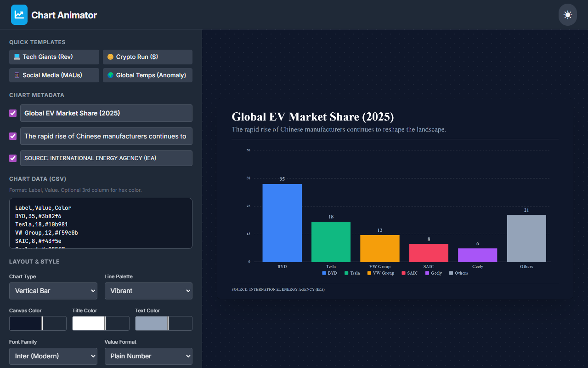Toggle the subtitle visibility checkbox
Viewport: 588px width, 368px height.
pos(12,136)
